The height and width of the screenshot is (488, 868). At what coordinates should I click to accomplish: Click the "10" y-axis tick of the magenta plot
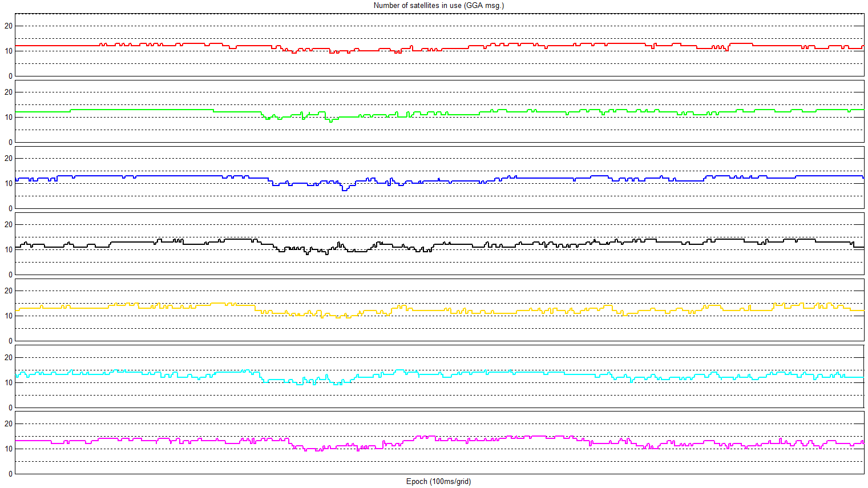9,449
